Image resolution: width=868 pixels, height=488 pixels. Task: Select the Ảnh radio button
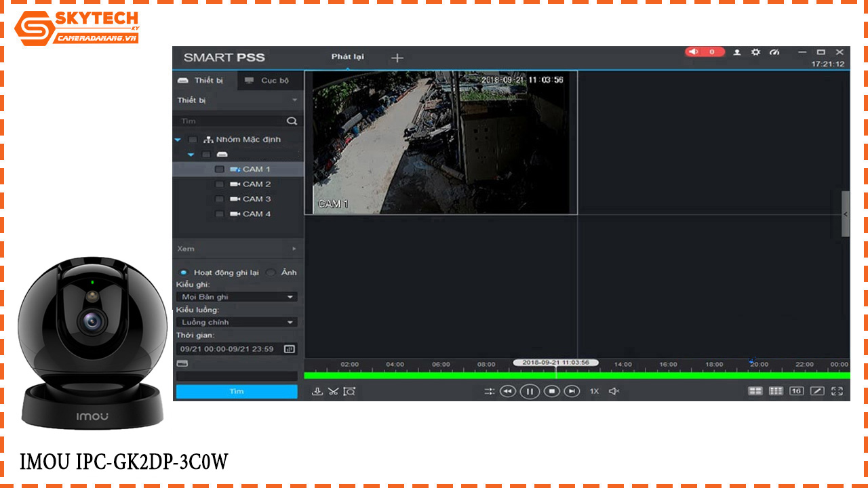pos(270,272)
